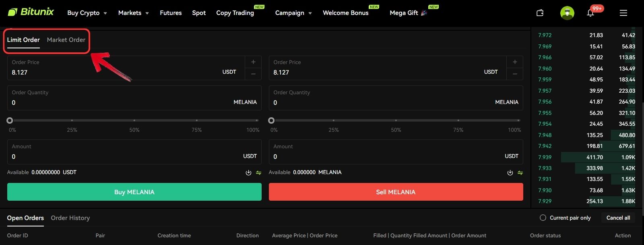Click the Cancel all button
This screenshot has width=644, height=245.
(x=618, y=218)
